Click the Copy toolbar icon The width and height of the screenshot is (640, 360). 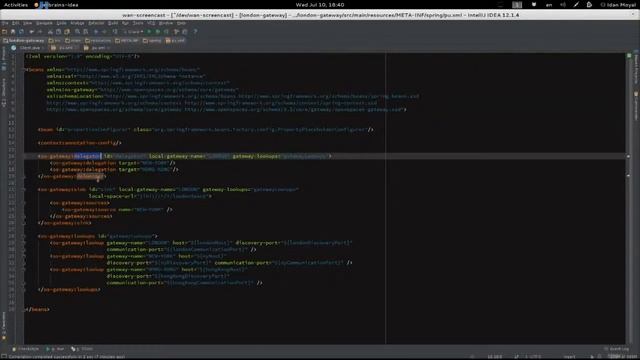(58, 32)
